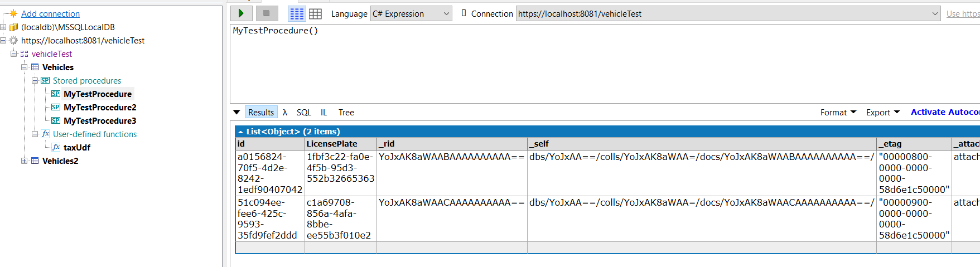
Task: Click the Add connection link
Action: click(50, 13)
